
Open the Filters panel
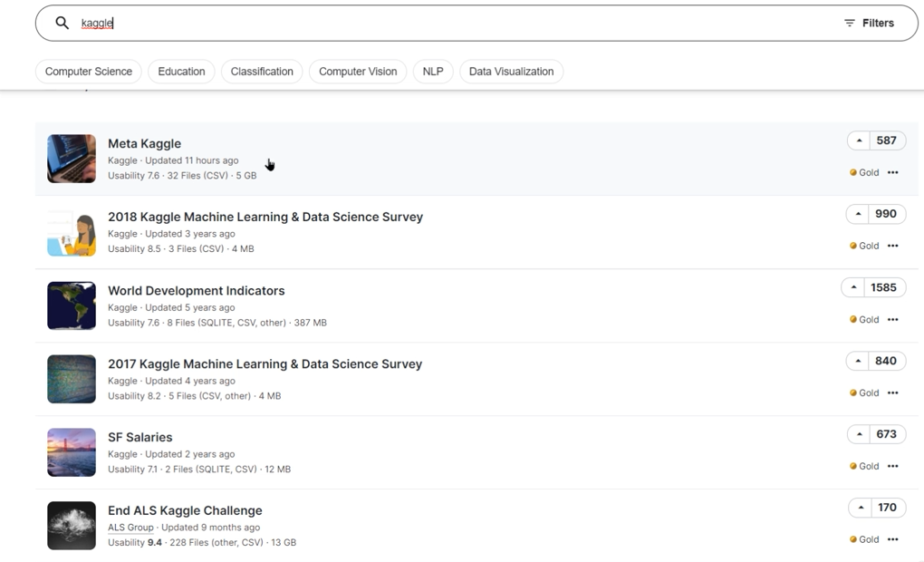[869, 23]
